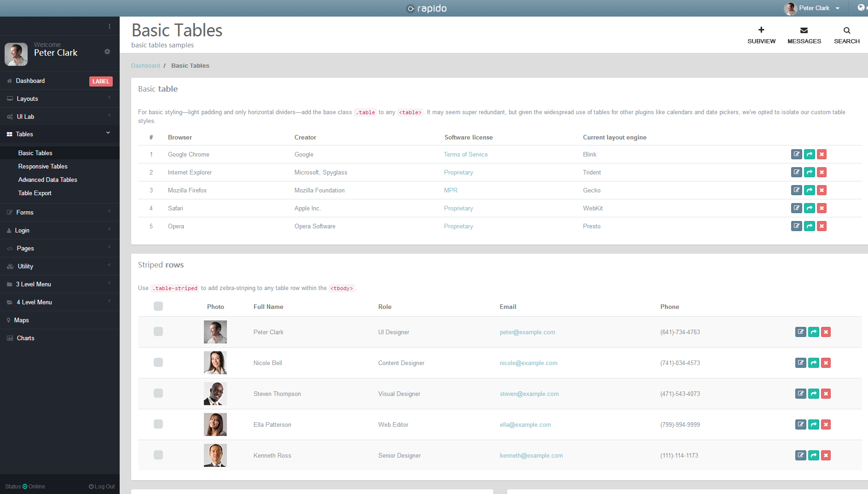Open Messages envelope icon
The height and width of the screenshot is (494, 868).
click(x=804, y=30)
